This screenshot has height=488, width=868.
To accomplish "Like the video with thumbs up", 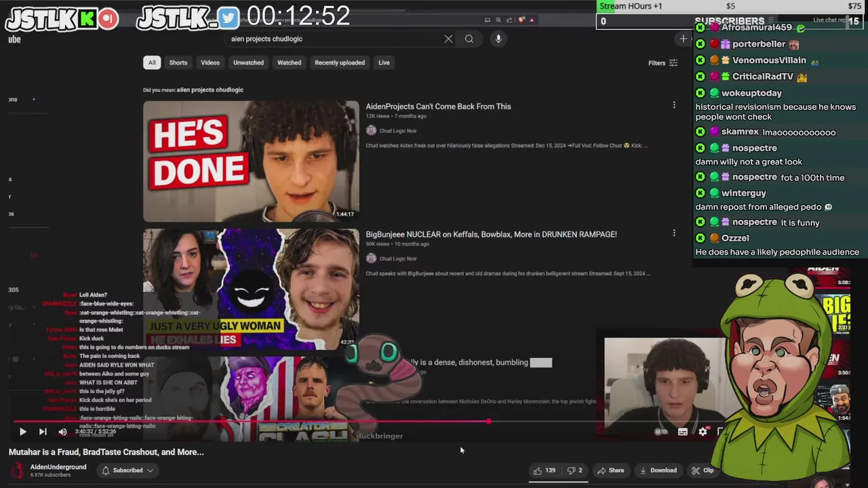I will [545, 470].
